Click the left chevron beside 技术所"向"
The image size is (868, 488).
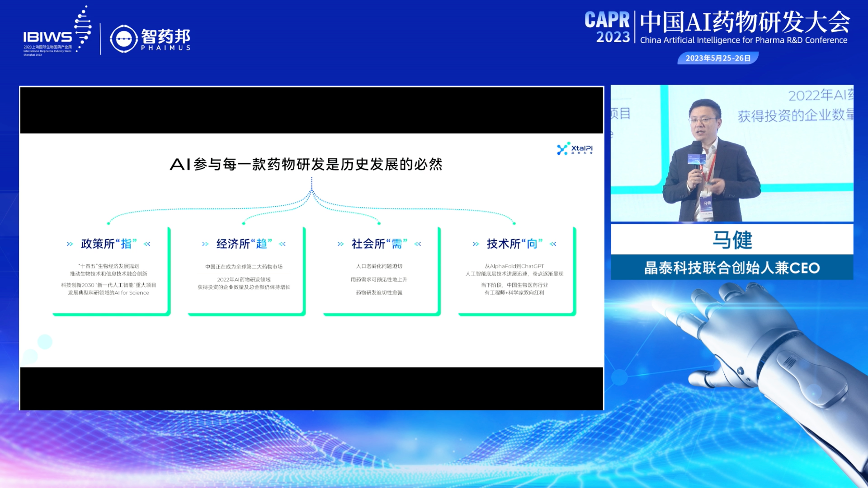coord(476,244)
